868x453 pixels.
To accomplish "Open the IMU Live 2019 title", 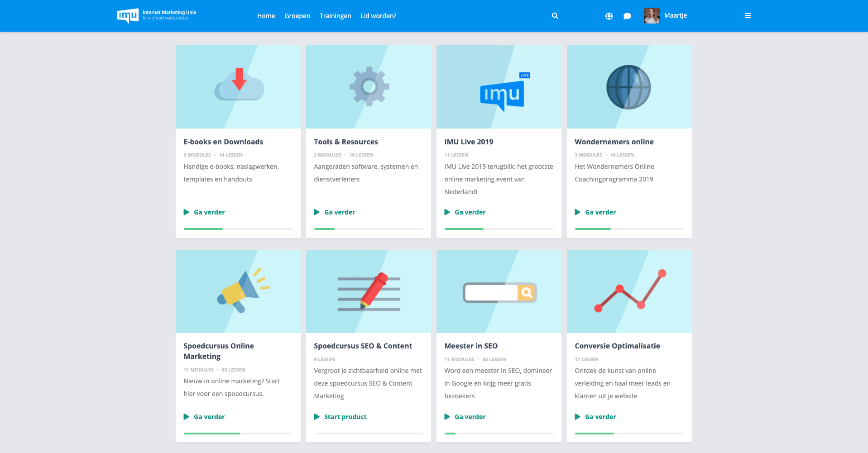I will point(469,142).
